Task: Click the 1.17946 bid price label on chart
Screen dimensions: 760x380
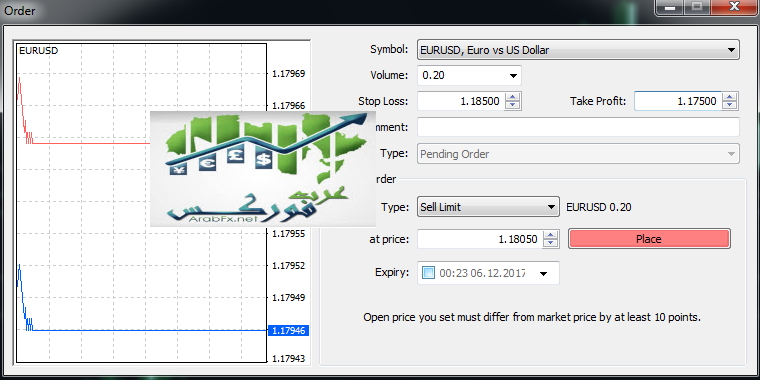Action: pyautogui.click(x=288, y=331)
